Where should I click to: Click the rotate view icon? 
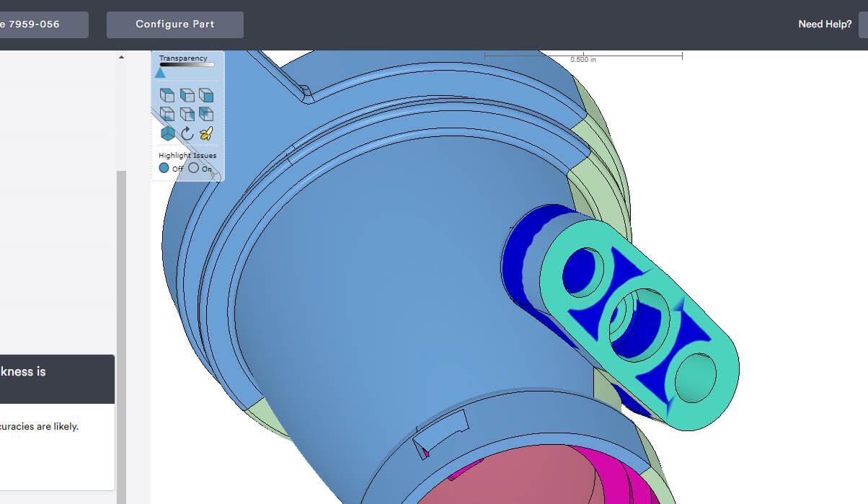click(186, 133)
